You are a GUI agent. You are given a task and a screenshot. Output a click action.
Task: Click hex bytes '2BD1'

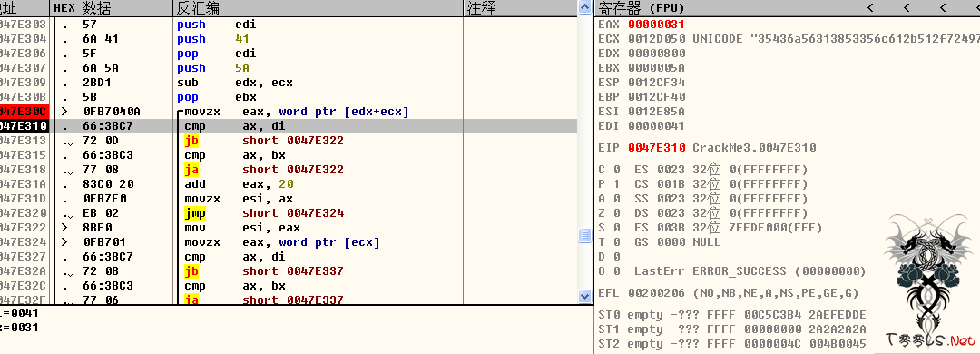pyautogui.click(x=97, y=83)
